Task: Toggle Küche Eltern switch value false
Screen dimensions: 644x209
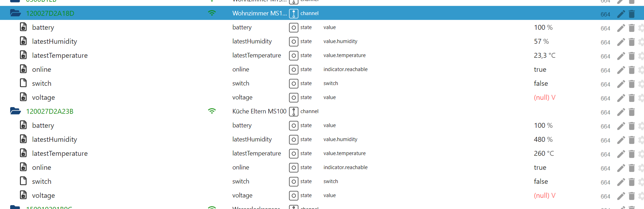Action: (x=541, y=181)
